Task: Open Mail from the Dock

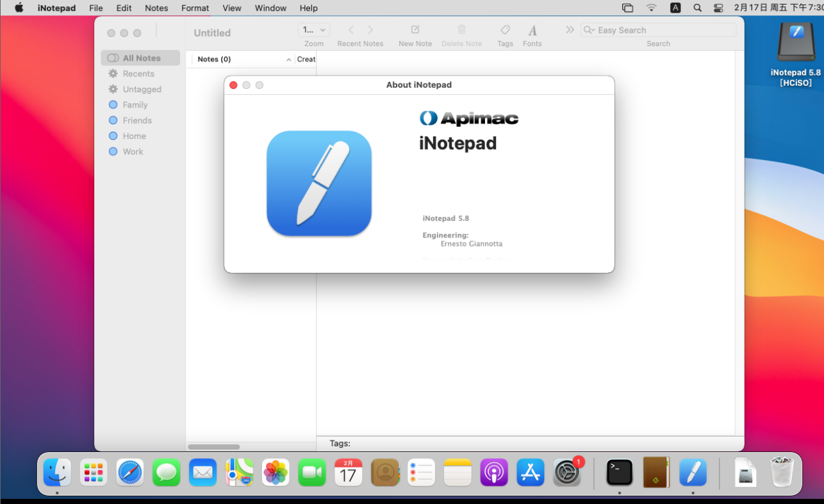Action: [x=203, y=473]
